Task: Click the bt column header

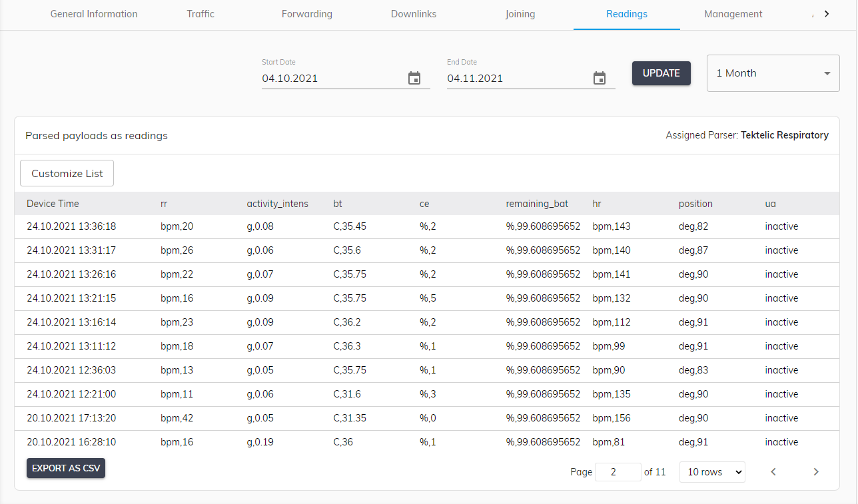Action: point(338,204)
